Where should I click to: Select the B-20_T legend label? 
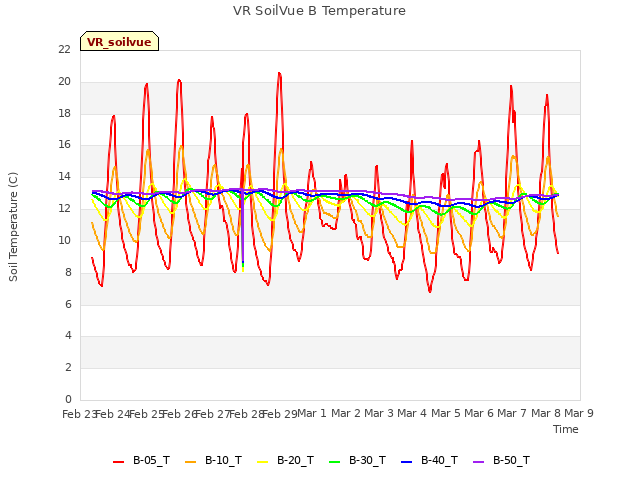tap(296, 460)
